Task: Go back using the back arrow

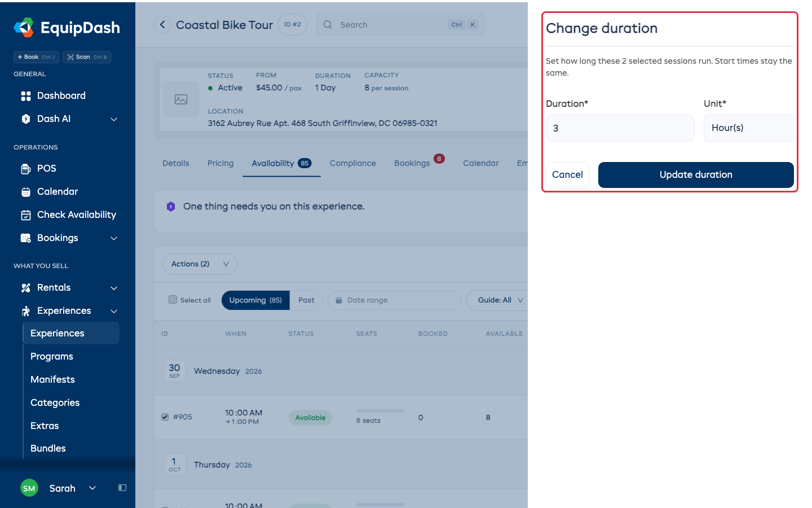Action: click(x=162, y=25)
